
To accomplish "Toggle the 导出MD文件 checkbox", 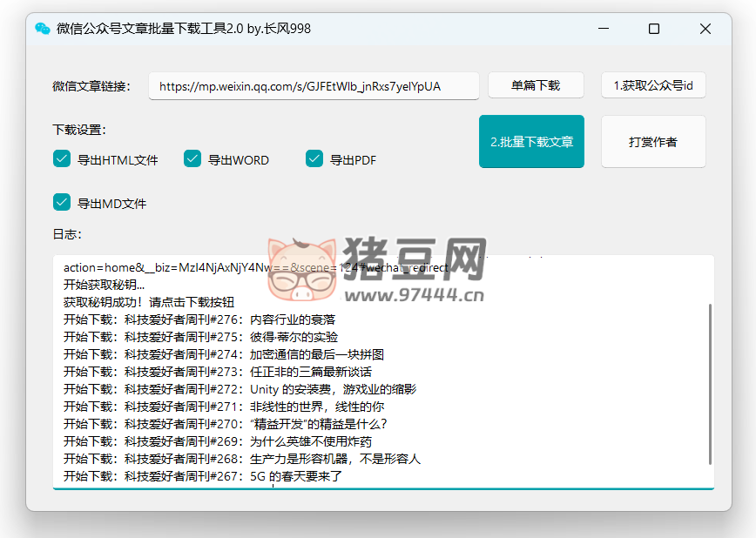I will click(62, 202).
